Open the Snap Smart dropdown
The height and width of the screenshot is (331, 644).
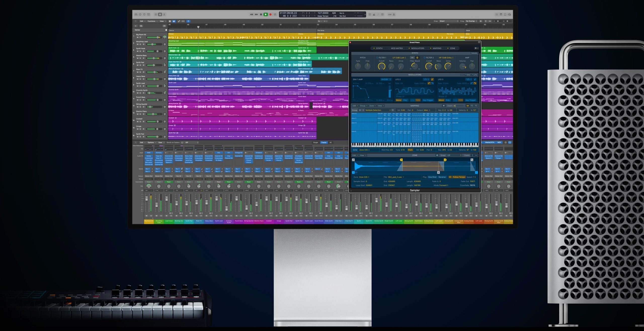(449, 21)
